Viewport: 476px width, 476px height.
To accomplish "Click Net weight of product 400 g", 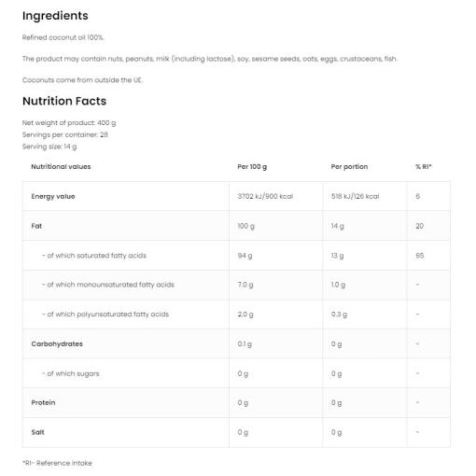I will [x=69, y=123].
